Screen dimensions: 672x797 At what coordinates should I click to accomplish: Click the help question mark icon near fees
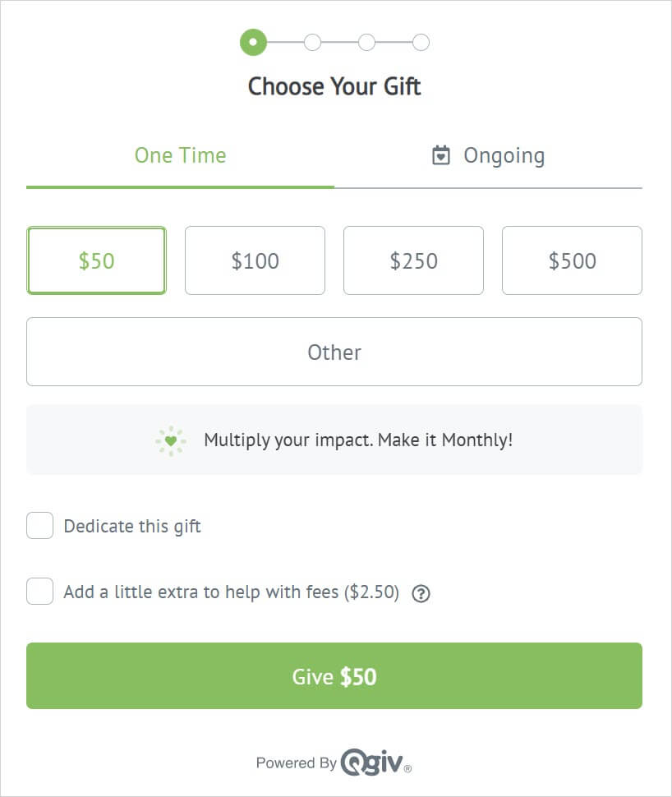421,593
